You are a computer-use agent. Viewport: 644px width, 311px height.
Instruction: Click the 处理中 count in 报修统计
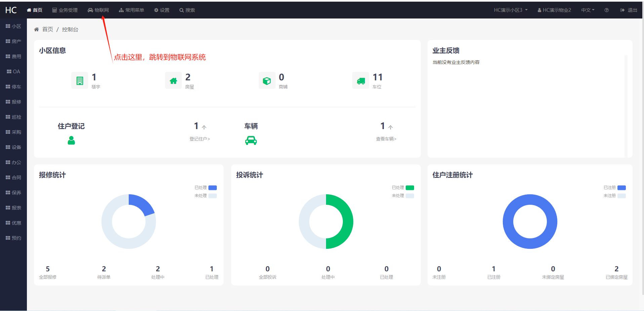click(x=158, y=269)
